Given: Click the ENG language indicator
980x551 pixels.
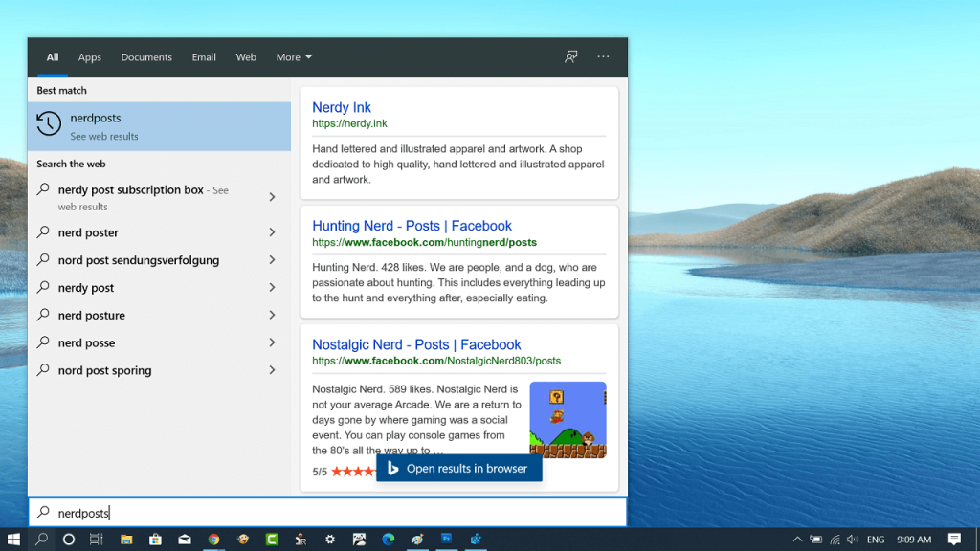Looking at the screenshot, I should coord(876,540).
